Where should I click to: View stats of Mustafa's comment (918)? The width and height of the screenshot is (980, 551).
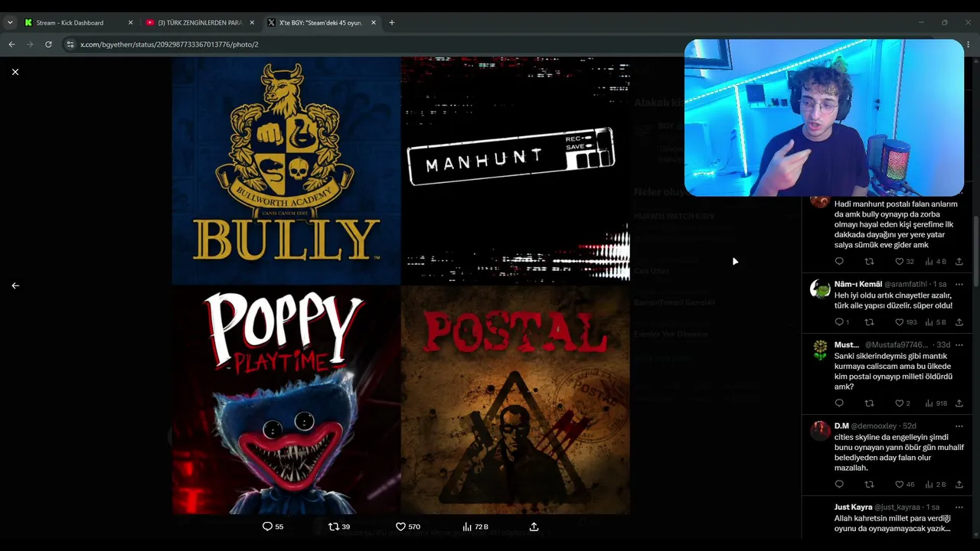tap(936, 403)
